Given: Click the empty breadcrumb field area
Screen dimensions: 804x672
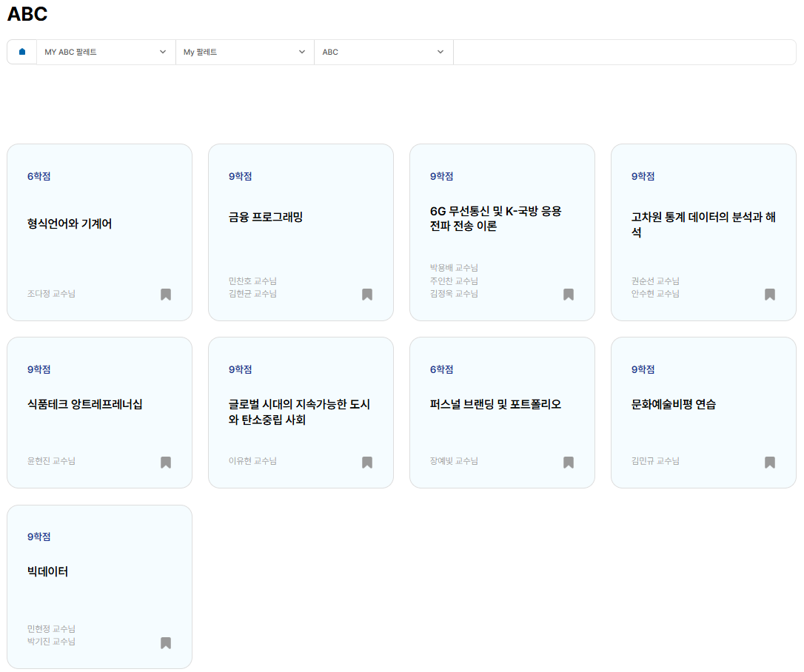Looking at the screenshot, I should pos(624,52).
